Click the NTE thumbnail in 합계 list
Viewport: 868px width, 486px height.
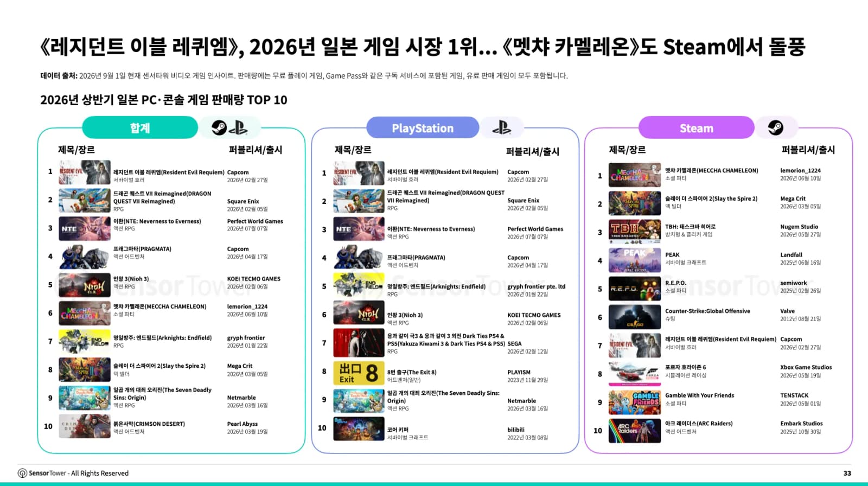[85, 229]
